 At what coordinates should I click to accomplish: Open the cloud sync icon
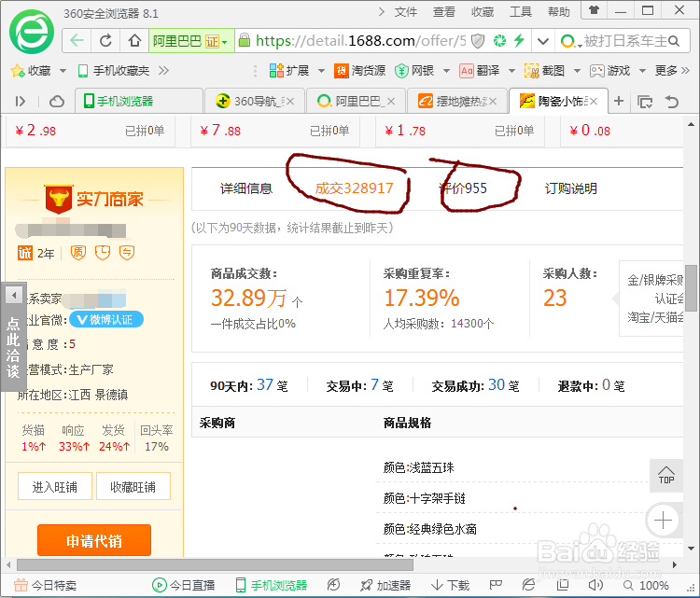coord(57,102)
